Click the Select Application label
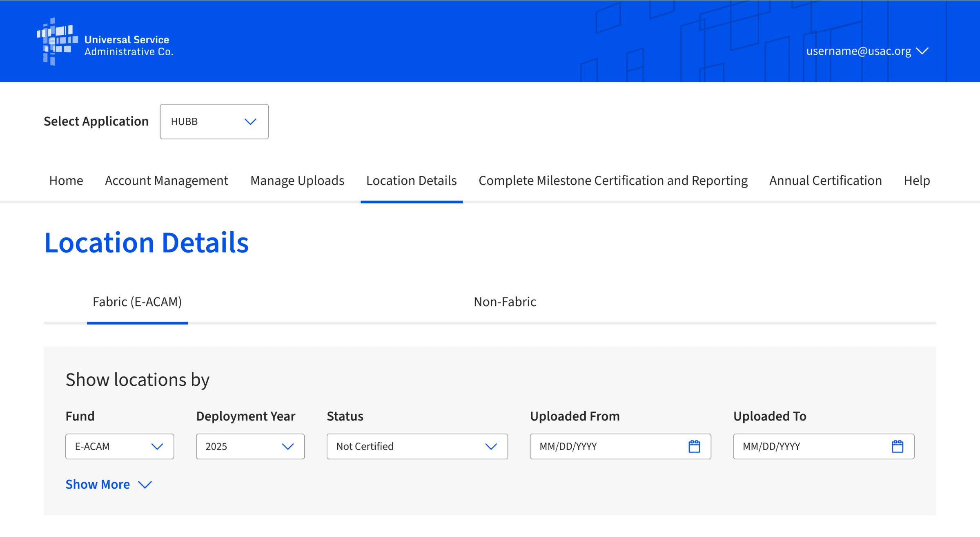The image size is (980, 537). [x=96, y=121]
